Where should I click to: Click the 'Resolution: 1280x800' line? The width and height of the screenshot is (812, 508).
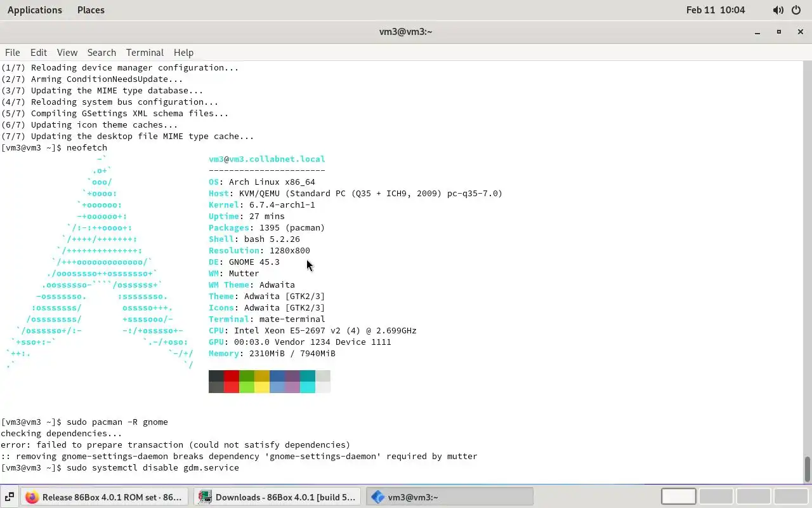[x=259, y=251]
